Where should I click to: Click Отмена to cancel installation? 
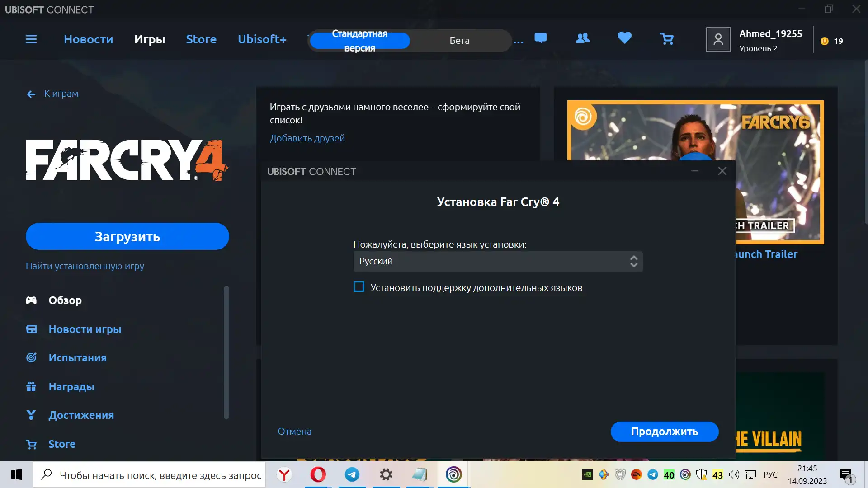pyautogui.click(x=295, y=432)
